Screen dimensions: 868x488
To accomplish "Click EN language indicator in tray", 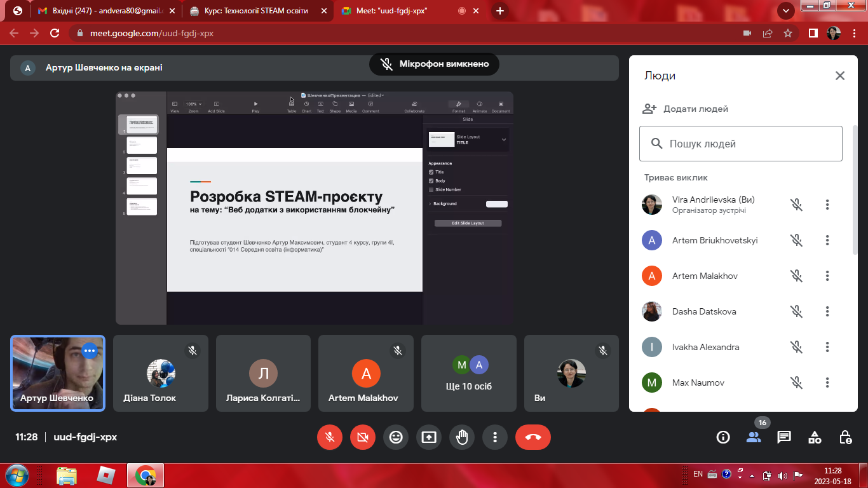I will 698,475.
